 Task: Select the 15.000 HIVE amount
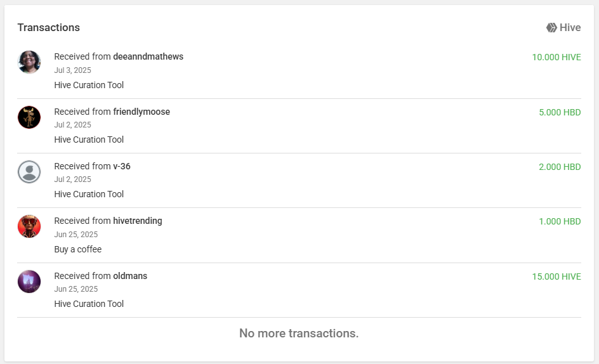coord(556,276)
